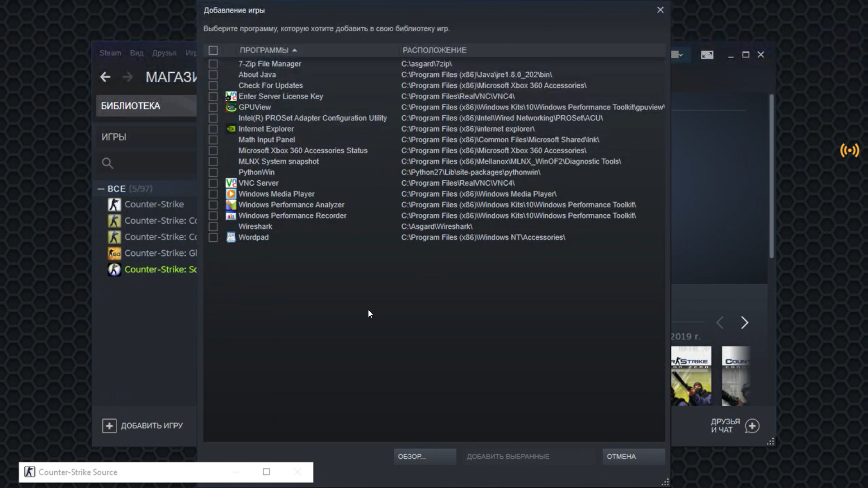Screen dimensions: 868x488
Task: Click the Counter-Strike game icon in library
Action: click(114, 204)
